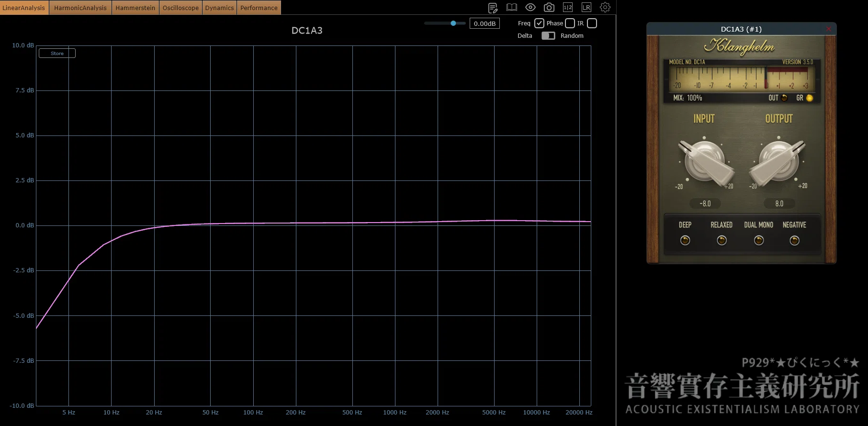The width and height of the screenshot is (868, 426).
Task: Open settings with the gear icon
Action: pos(605,8)
